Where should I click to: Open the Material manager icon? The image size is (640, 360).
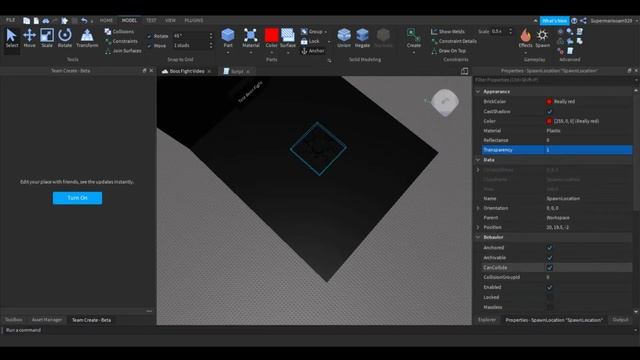pyautogui.click(x=251, y=37)
